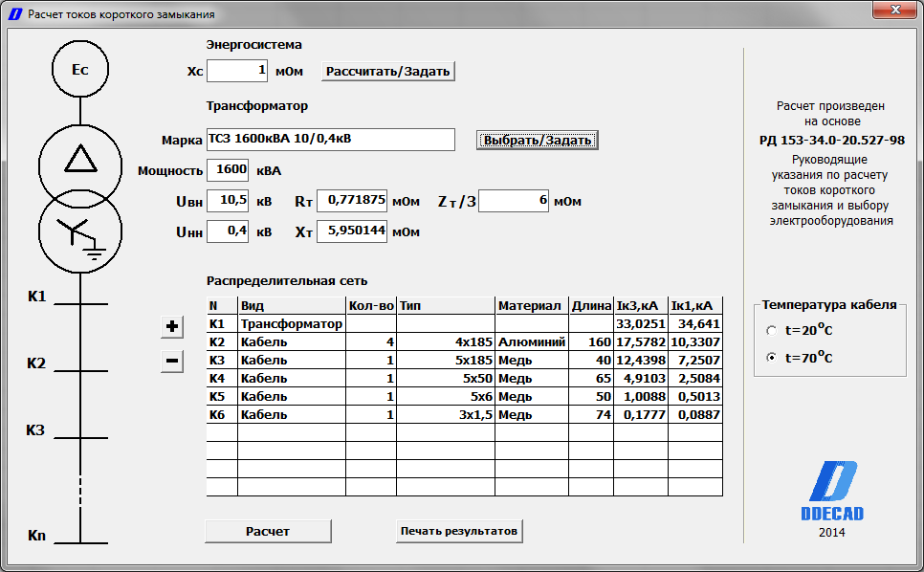Click the delta winding transformer symbol

pos(80,166)
